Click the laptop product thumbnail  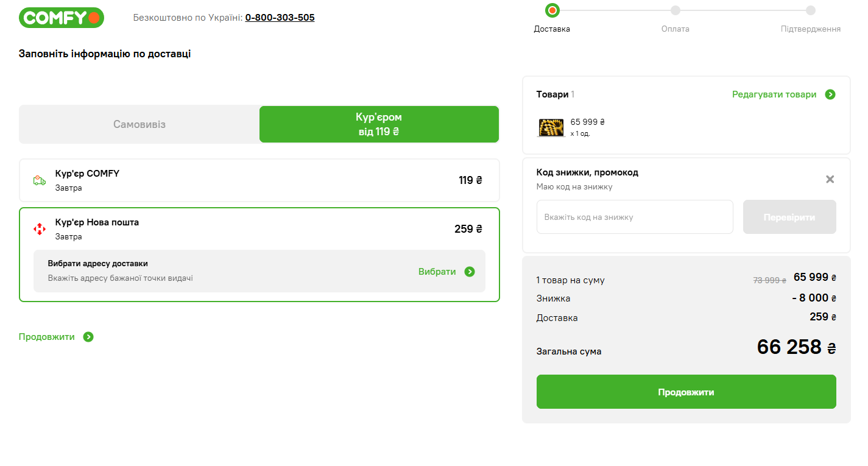(551, 127)
